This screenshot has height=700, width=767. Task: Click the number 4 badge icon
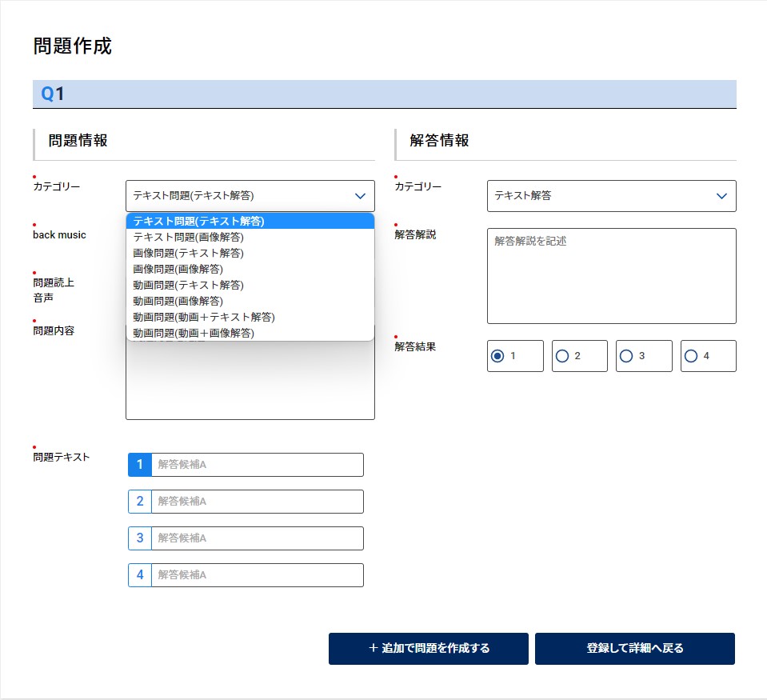[x=140, y=575]
